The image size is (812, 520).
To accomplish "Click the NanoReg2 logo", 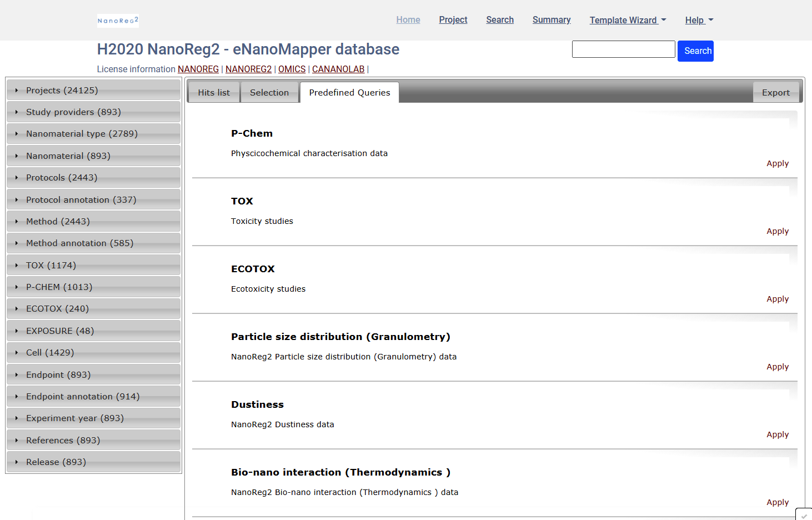I will click(118, 20).
